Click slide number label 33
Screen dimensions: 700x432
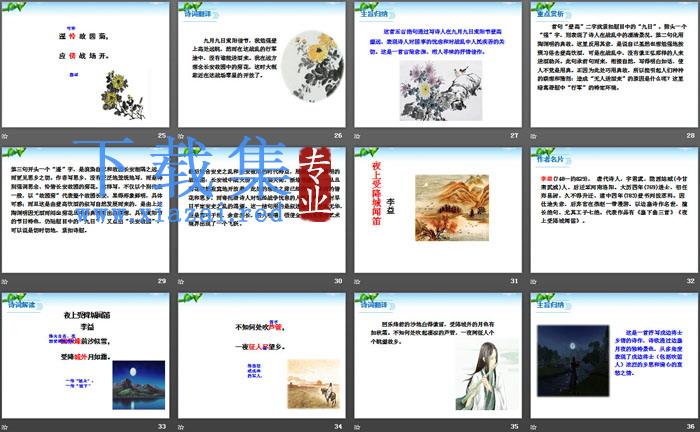click(x=162, y=426)
